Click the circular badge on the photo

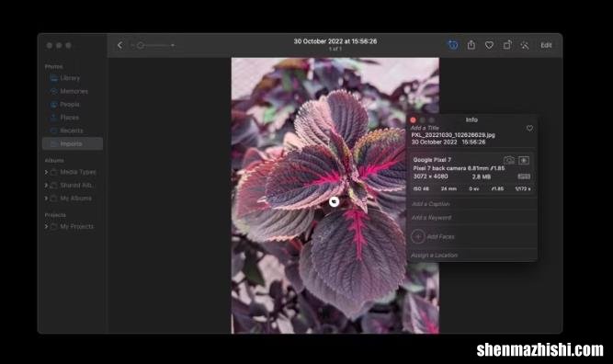pyautogui.click(x=334, y=201)
